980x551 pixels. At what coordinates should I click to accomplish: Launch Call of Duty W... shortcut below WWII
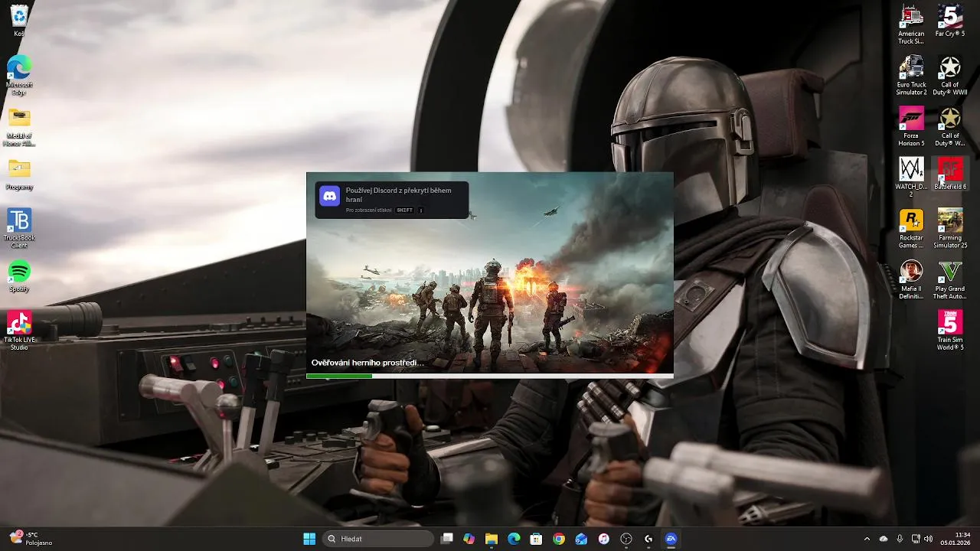coord(950,126)
